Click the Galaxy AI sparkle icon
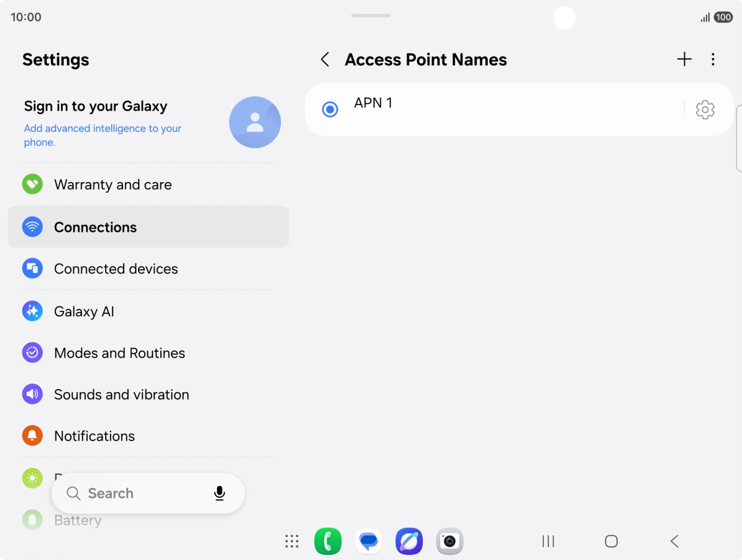 [x=32, y=311]
